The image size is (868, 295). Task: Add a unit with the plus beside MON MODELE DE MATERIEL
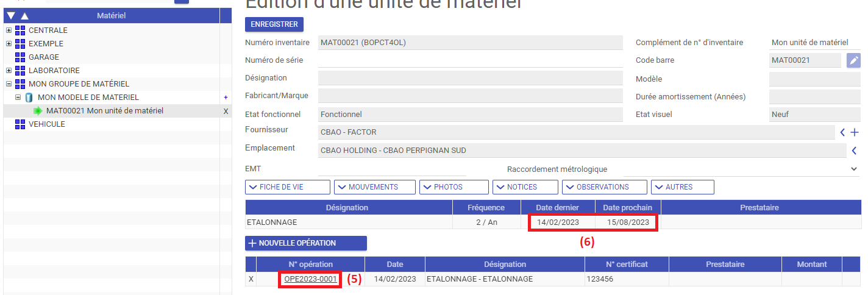coord(226,98)
